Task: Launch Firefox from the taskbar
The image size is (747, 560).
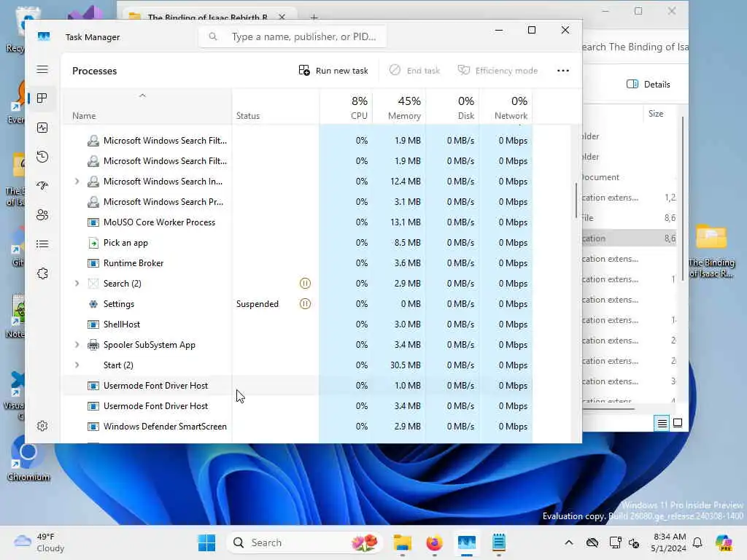Action: (x=434, y=542)
